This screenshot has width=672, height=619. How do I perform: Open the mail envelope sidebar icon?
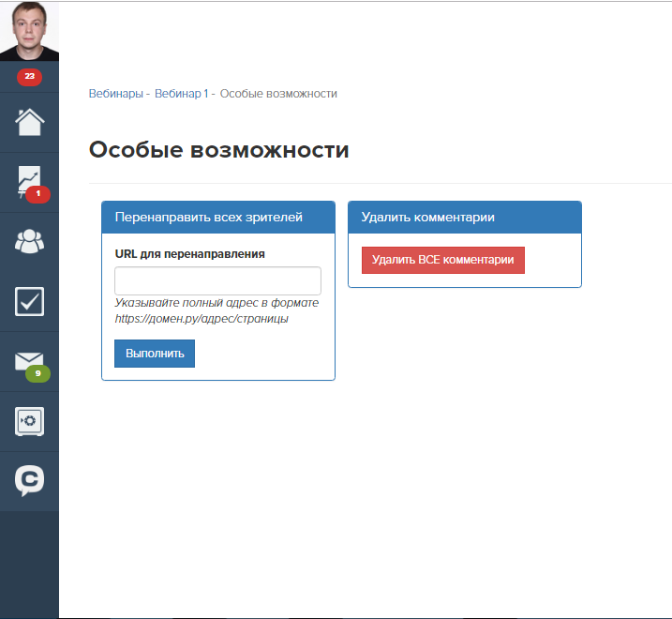pos(30,361)
